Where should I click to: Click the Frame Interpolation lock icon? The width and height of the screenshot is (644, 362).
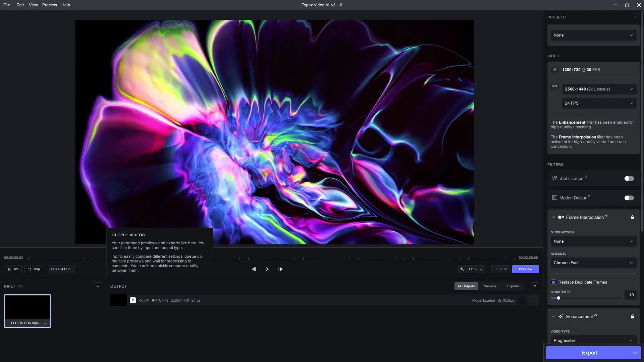632,217
